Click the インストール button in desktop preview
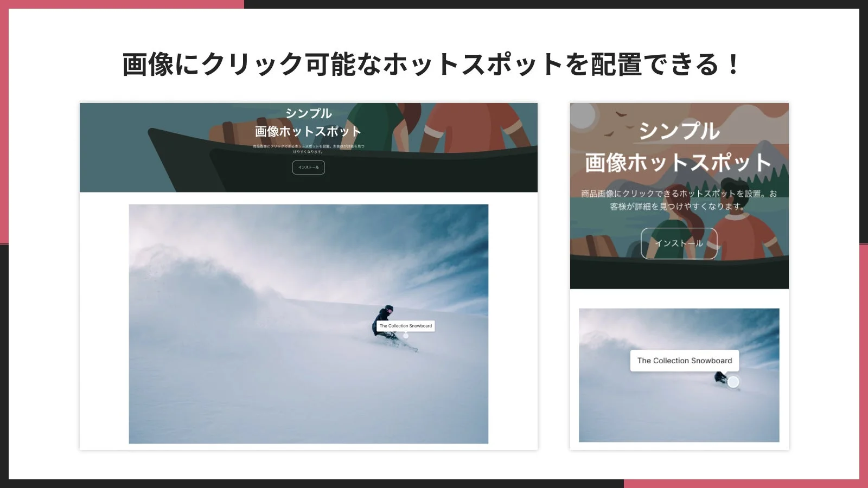 click(309, 168)
